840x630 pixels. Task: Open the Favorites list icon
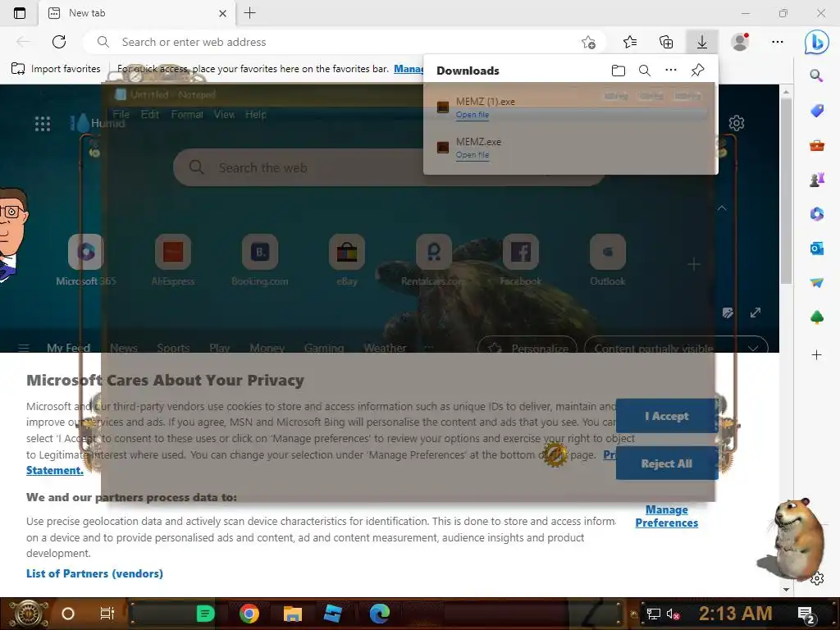click(x=630, y=42)
